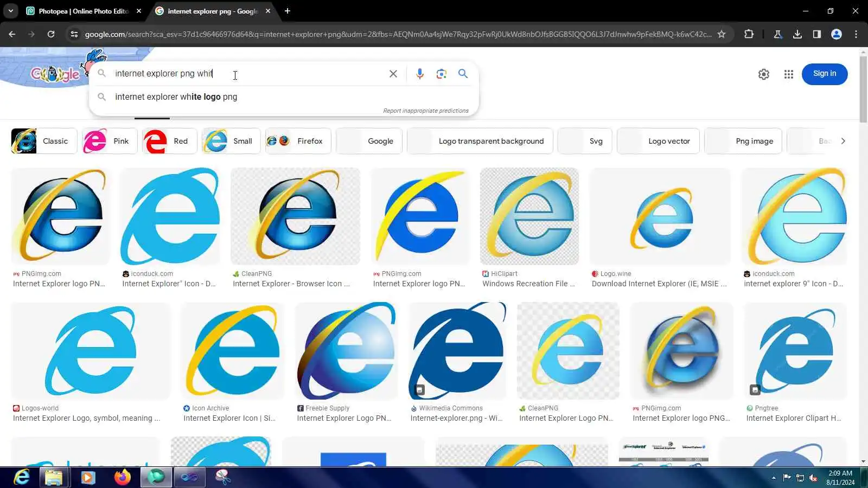868x488 pixels.
Task: Show hidden system tray icons
Action: click(x=774, y=478)
